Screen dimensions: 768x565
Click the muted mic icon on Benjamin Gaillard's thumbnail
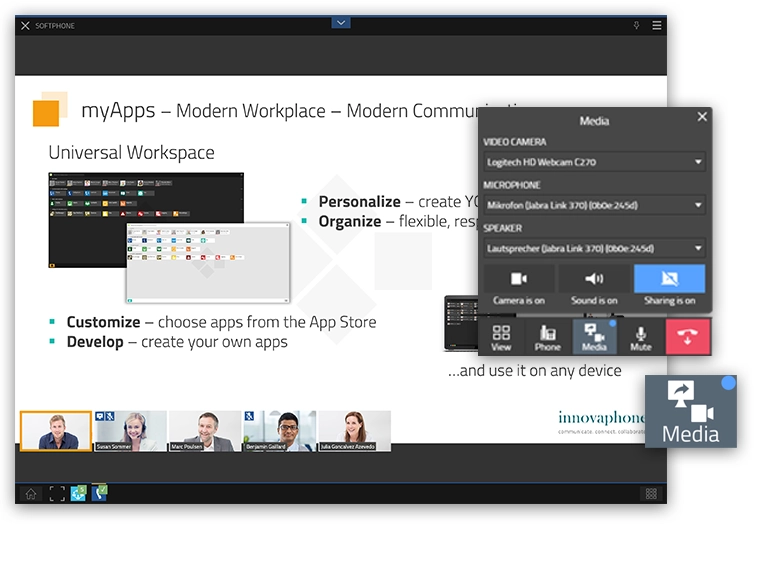tap(249, 416)
